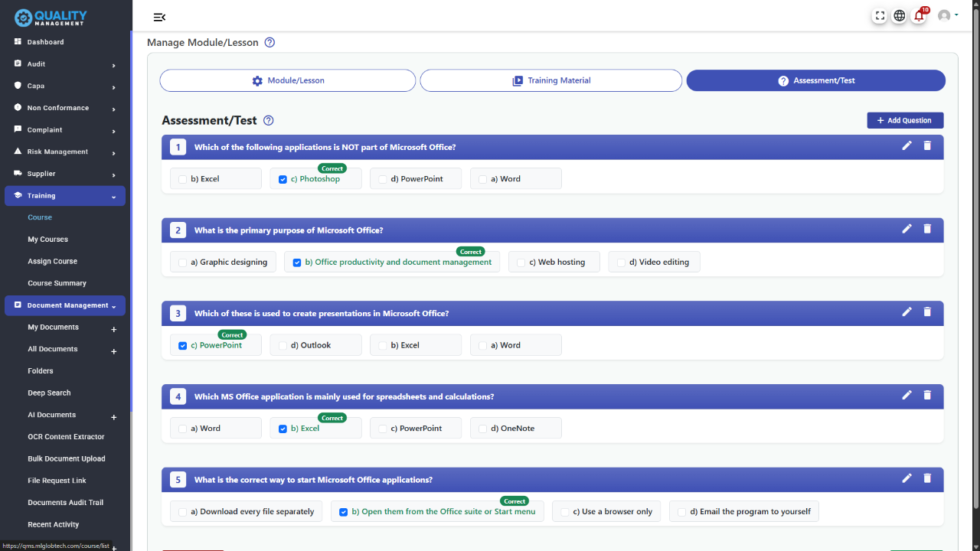Delete question 4 trash icon
This screenshot has width=980, height=551.
tap(927, 395)
